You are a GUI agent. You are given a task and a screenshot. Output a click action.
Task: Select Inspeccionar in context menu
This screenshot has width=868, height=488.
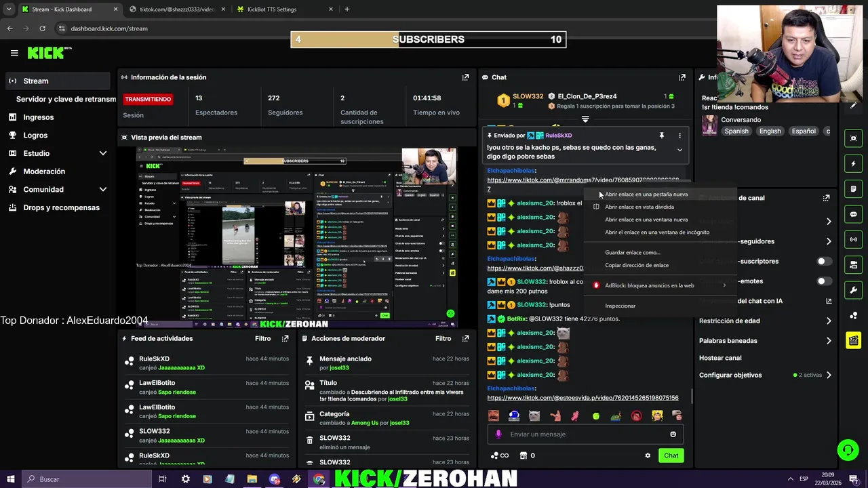[662, 306]
